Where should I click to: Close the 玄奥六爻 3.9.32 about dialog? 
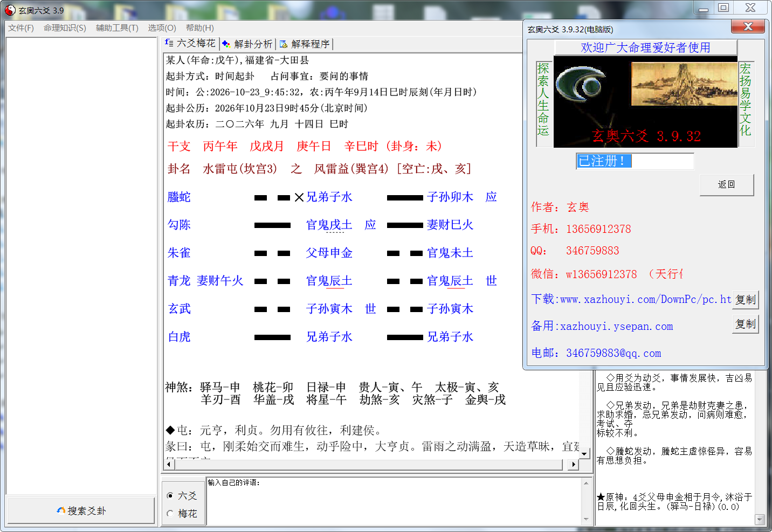pos(748,27)
